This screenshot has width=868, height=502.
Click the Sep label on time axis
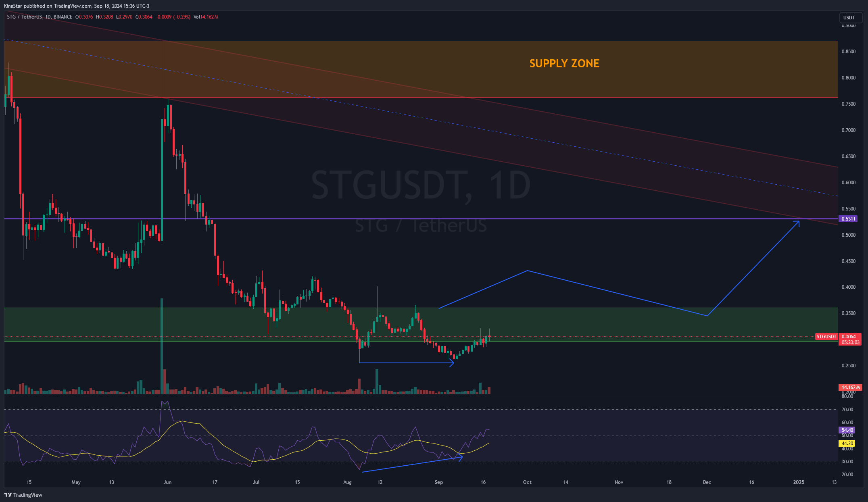click(439, 482)
